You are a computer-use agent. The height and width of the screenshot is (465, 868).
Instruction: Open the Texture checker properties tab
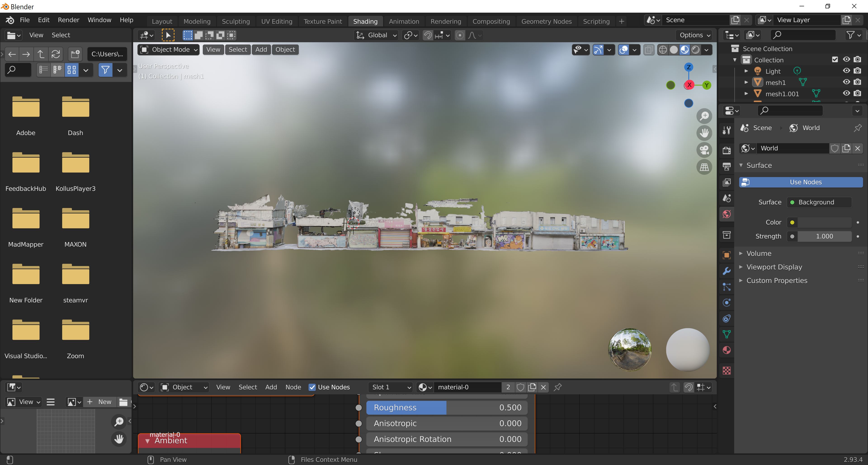tap(727, 371)
